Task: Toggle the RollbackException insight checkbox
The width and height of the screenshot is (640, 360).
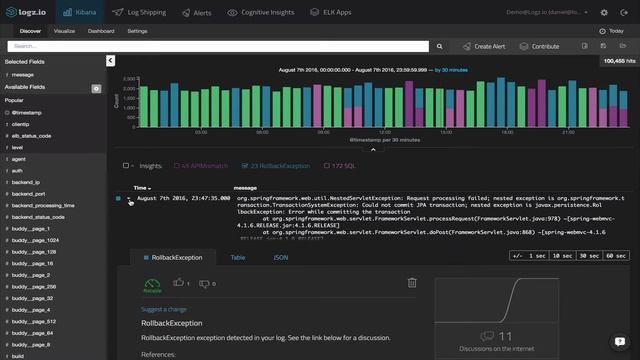Action: coord(245,166)
